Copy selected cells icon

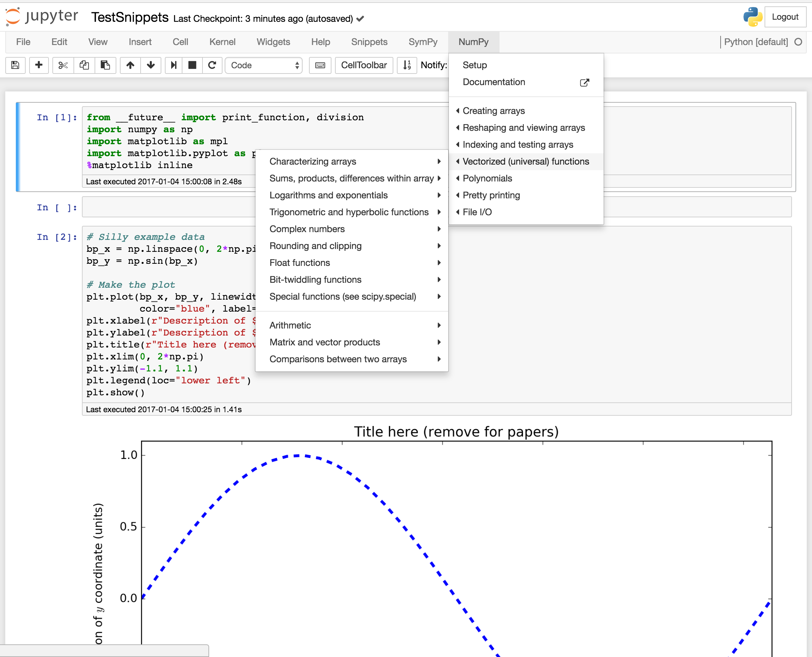[84, 65]
